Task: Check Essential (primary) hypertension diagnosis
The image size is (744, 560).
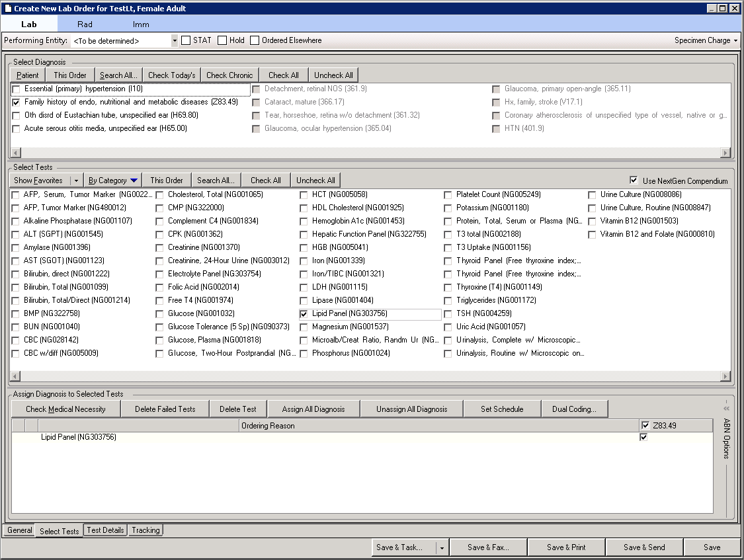Action: coord(16,89)
